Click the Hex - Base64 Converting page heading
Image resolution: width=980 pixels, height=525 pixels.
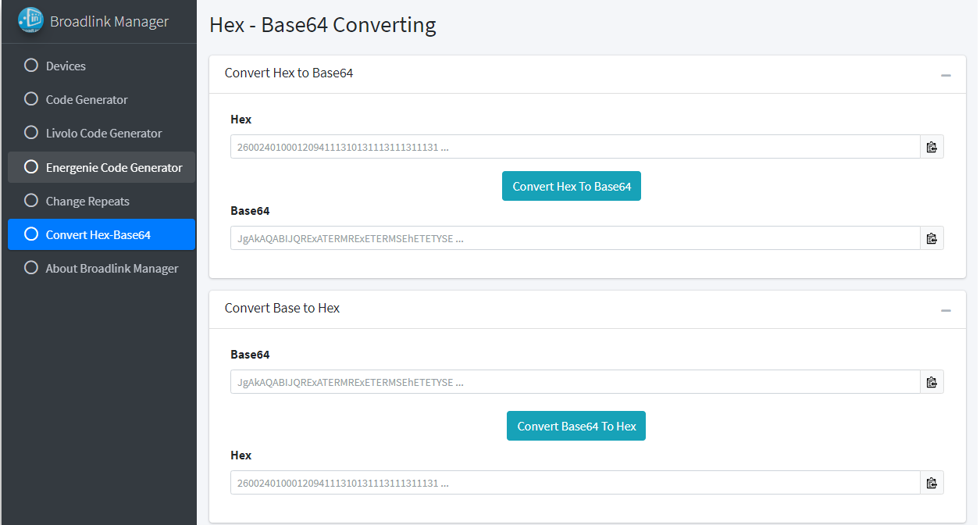tap(323, 25)
